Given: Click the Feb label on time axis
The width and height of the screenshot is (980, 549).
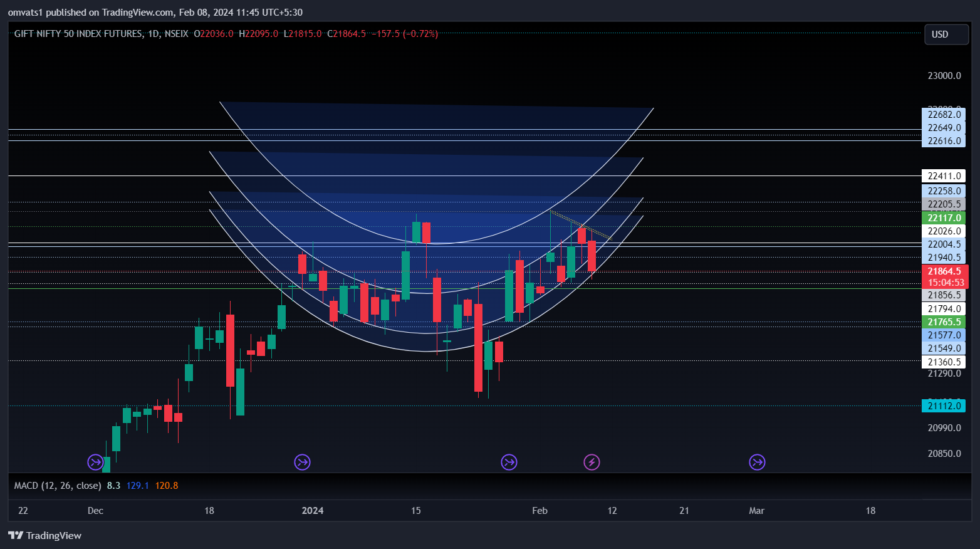Looking at the screenshot, I should click(540, 511).
